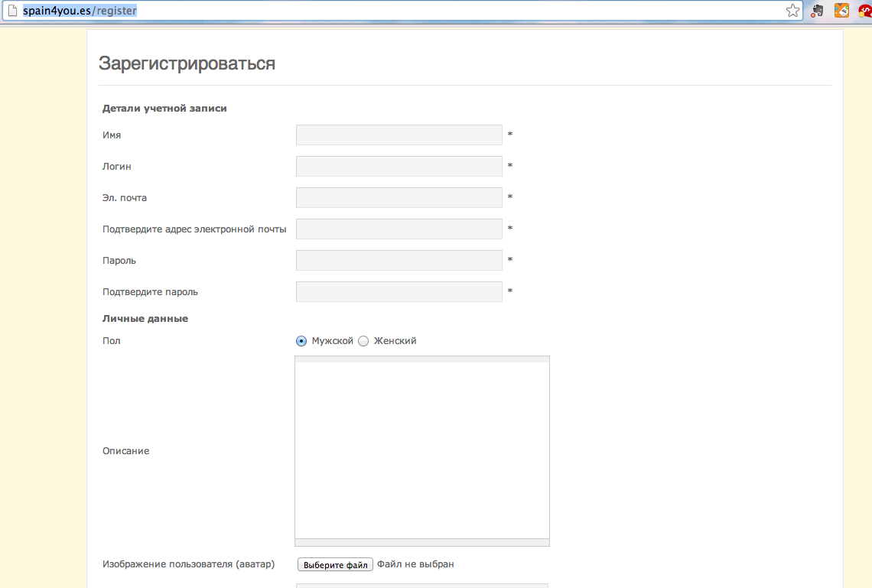The width and height of the screenshot is (872, 588).
Task: Focus the Подтвердите пароль field
Action: tap(399, 292)
